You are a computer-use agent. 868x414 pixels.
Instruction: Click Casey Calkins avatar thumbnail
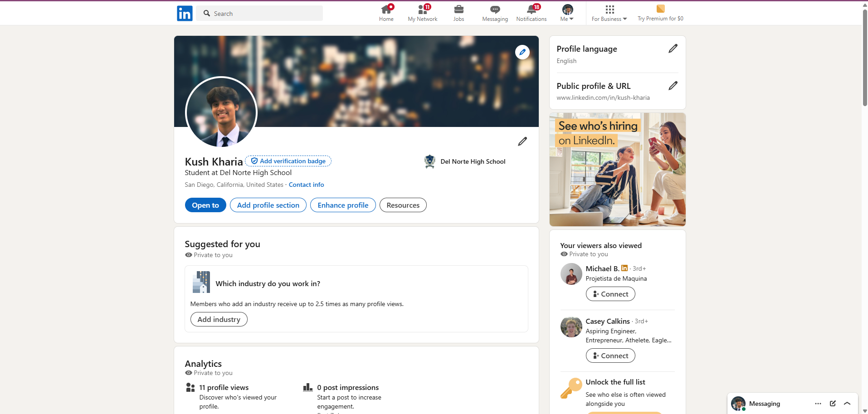pos(571,326)
